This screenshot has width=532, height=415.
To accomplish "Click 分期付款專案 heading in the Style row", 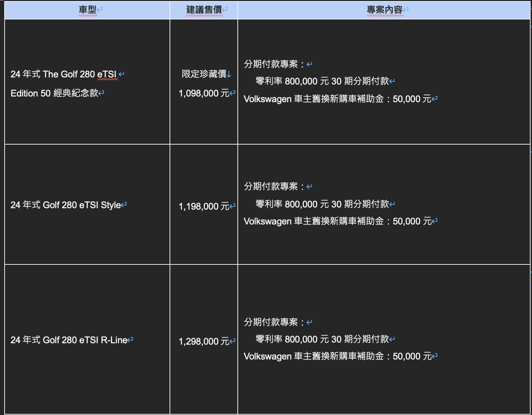I will [x=271, y=186].
